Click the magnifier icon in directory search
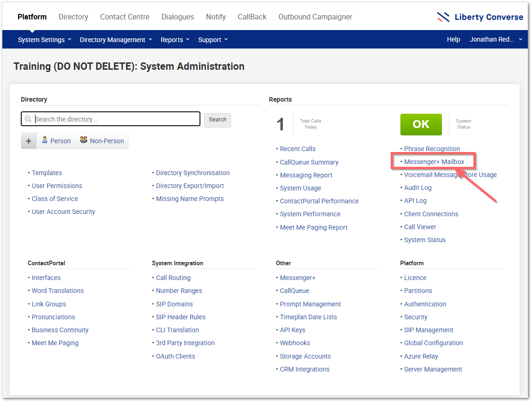This screenshot has height=402, width=532. click(x=28, y=119)
